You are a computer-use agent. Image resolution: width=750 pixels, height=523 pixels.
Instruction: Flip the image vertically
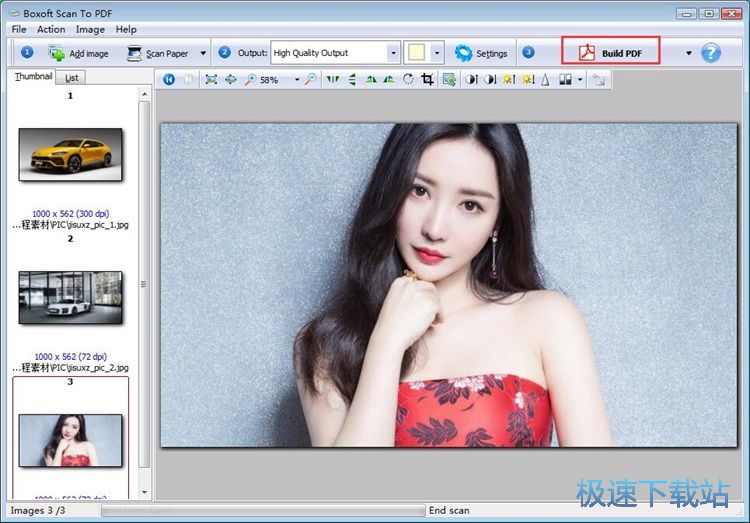352,79
